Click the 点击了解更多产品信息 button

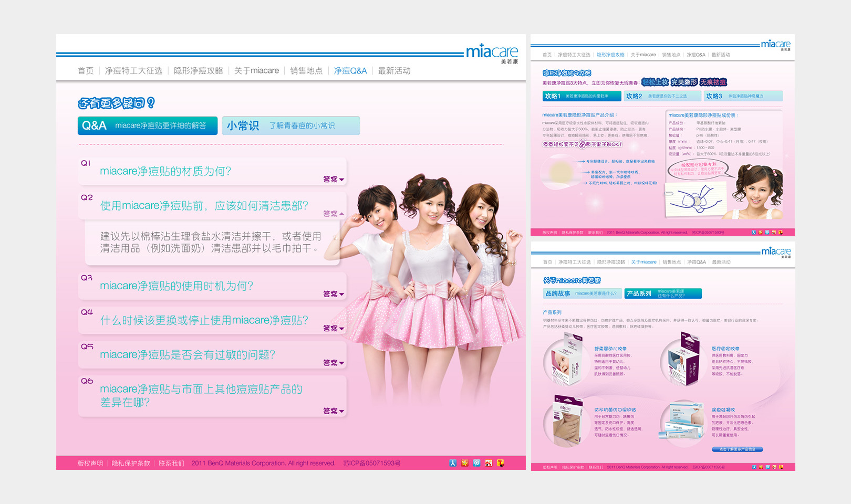tap(737, 449)
